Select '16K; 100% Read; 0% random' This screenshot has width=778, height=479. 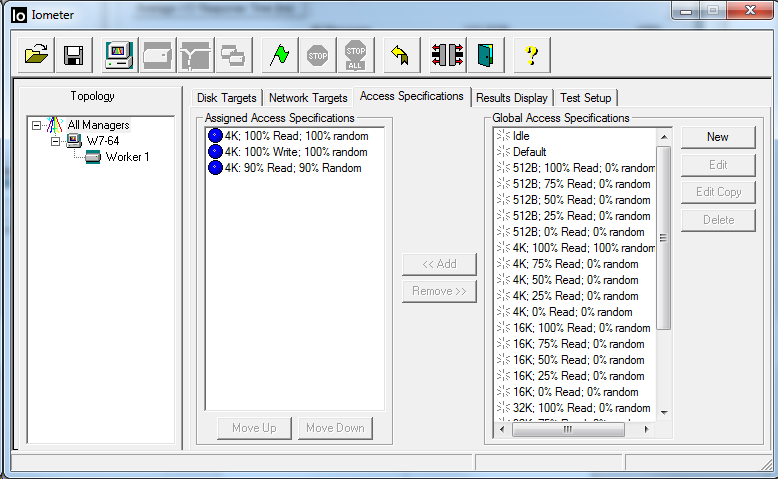coord(582,328)
